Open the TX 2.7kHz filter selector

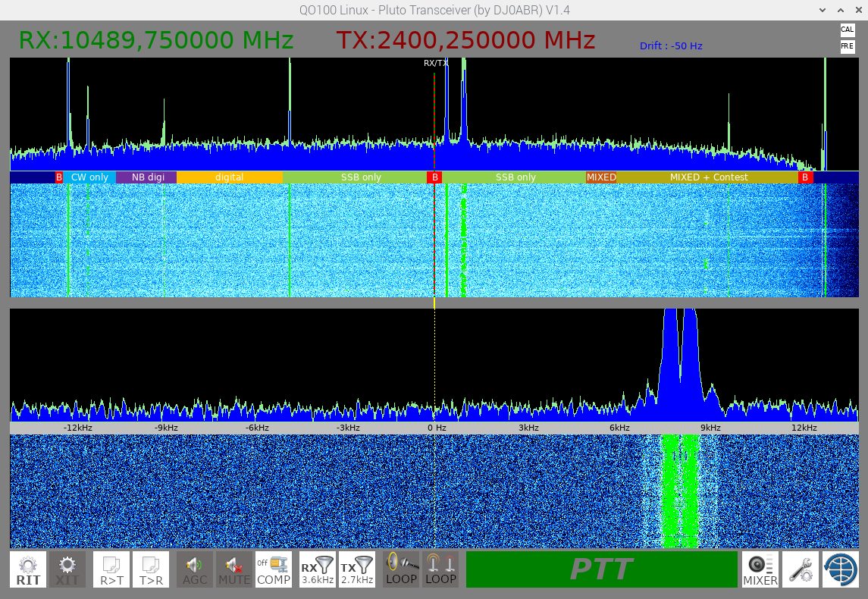[356, 569]
